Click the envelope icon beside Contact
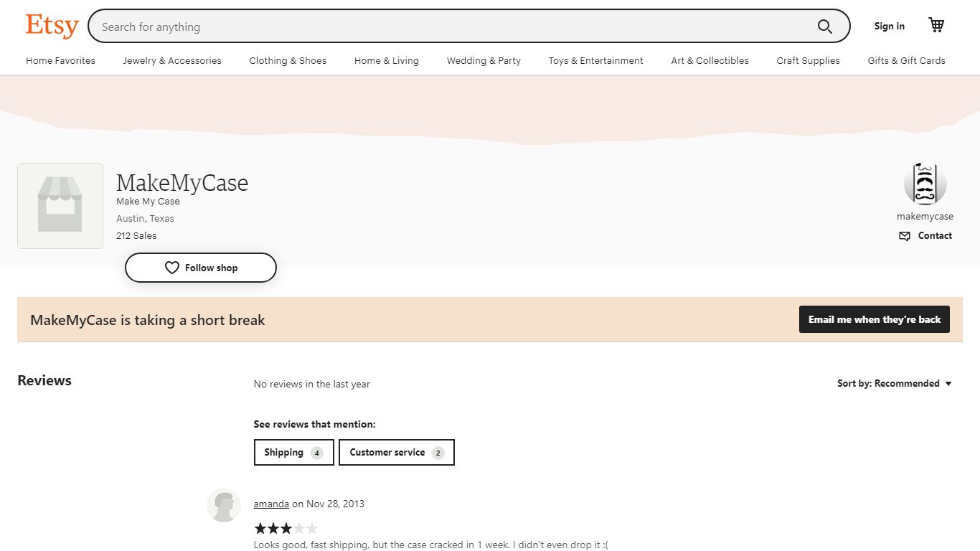 905,236
